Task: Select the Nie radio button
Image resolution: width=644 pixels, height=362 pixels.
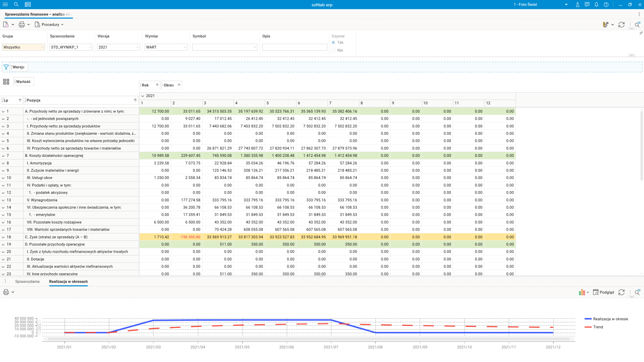Action: coord(333,50)
